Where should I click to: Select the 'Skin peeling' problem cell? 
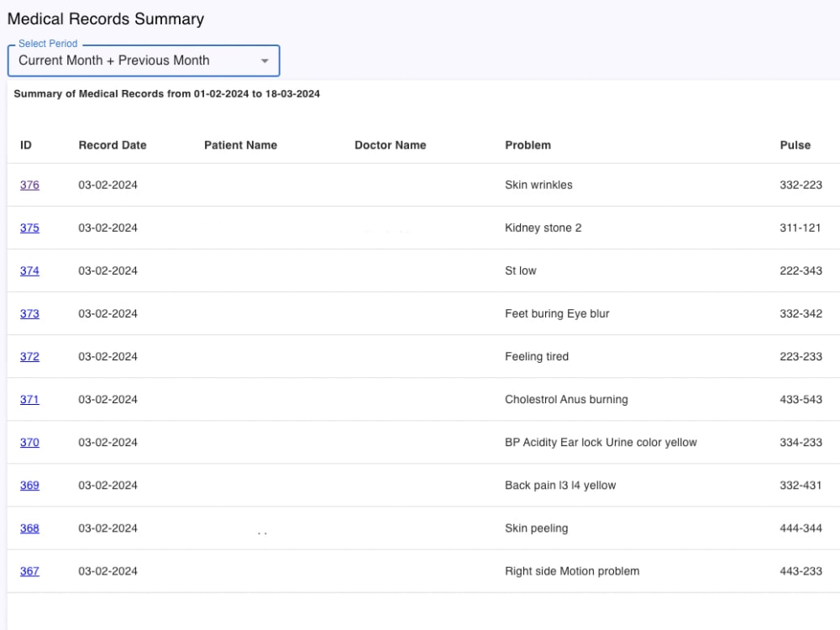(536, 528)
